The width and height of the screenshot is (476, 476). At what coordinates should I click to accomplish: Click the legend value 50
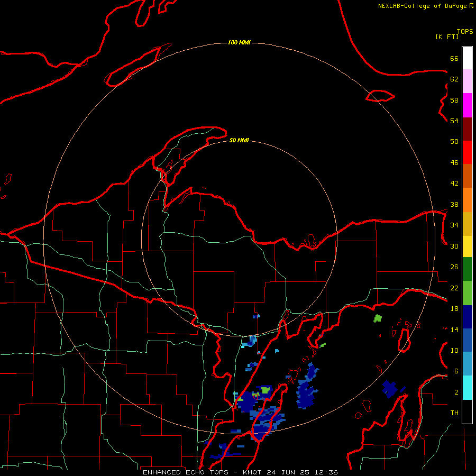[x=454, y=142]
